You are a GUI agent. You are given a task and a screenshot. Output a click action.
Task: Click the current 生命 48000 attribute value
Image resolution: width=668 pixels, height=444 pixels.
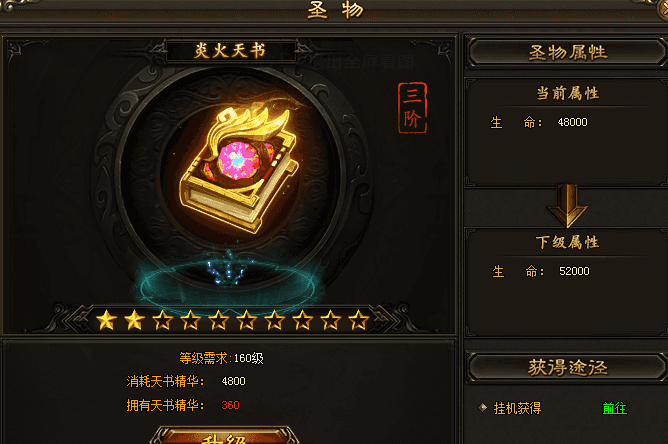pos(573,122)
